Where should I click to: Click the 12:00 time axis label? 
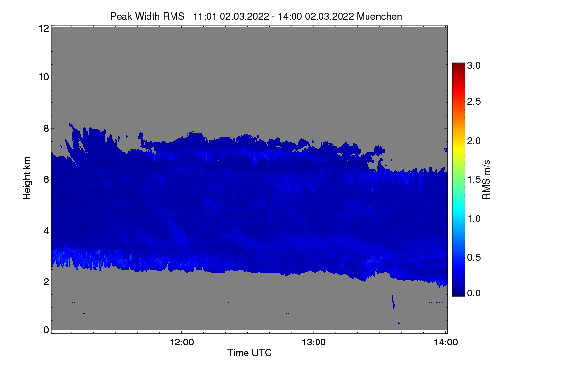pyautogui.click(x=181, y=343)
